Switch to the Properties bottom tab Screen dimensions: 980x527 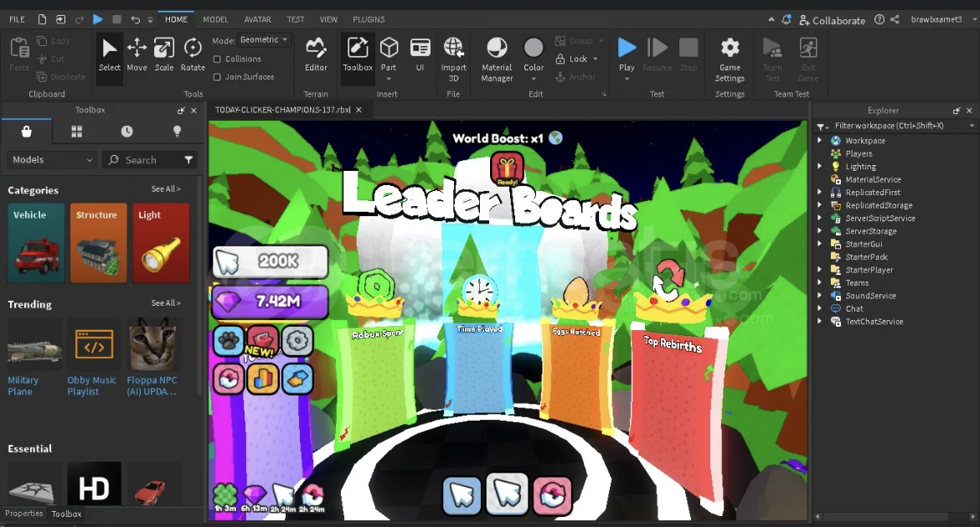(23, 514)
